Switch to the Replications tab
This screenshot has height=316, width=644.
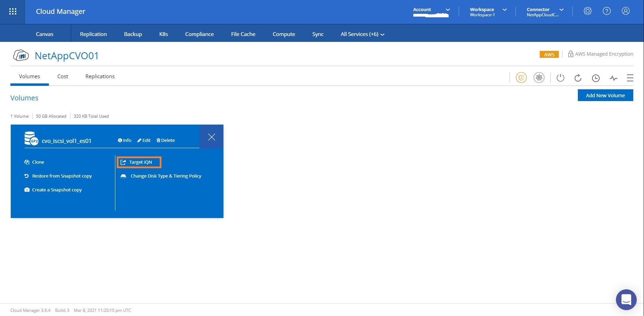100,76
